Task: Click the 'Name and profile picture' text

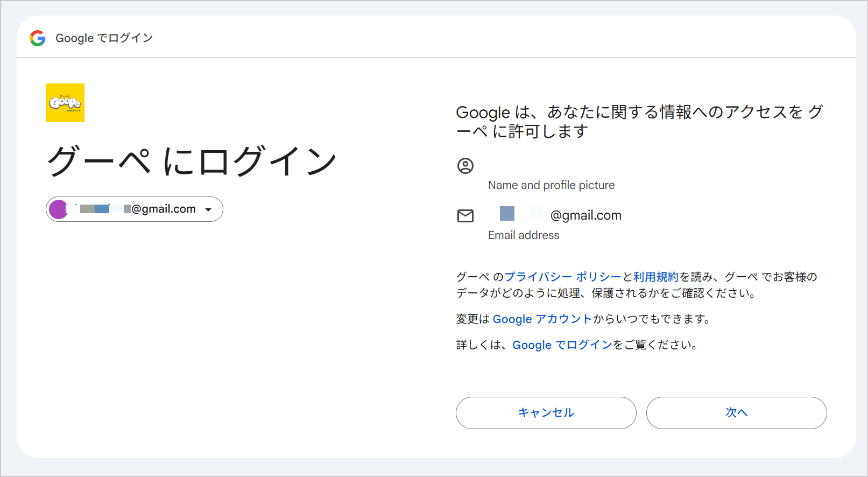Action: point(552,185)
